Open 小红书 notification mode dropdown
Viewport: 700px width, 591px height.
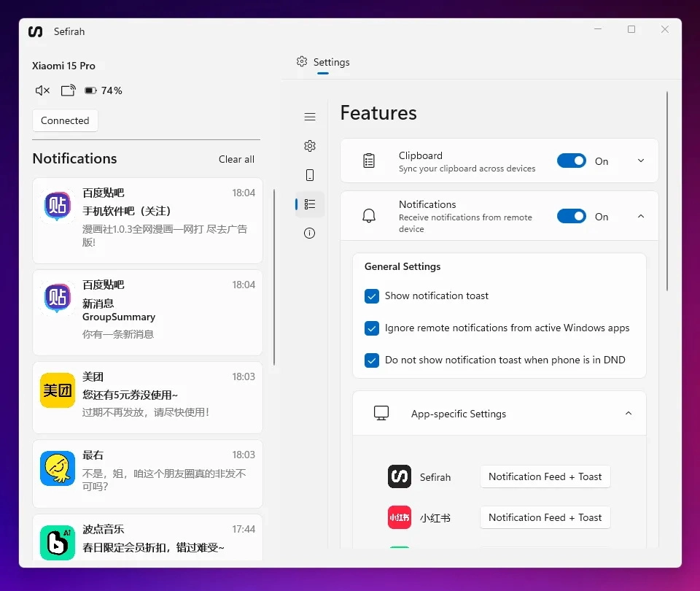545,518
